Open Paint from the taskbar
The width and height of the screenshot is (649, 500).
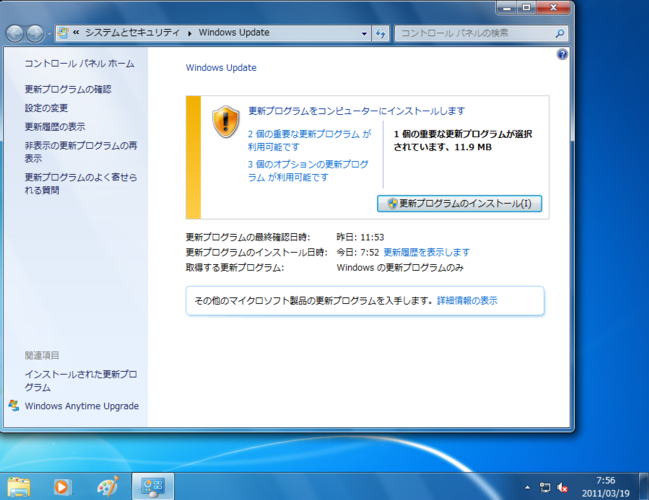108,487
